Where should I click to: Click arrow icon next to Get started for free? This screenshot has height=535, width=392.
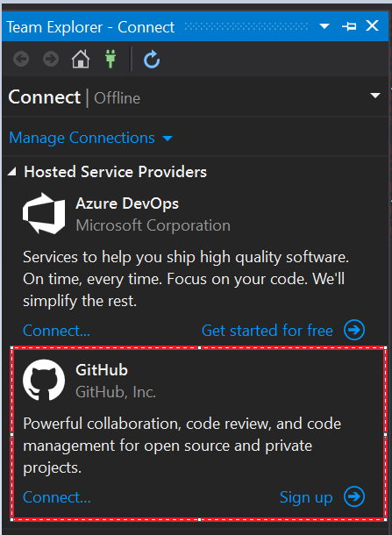[x=354, y=330]
